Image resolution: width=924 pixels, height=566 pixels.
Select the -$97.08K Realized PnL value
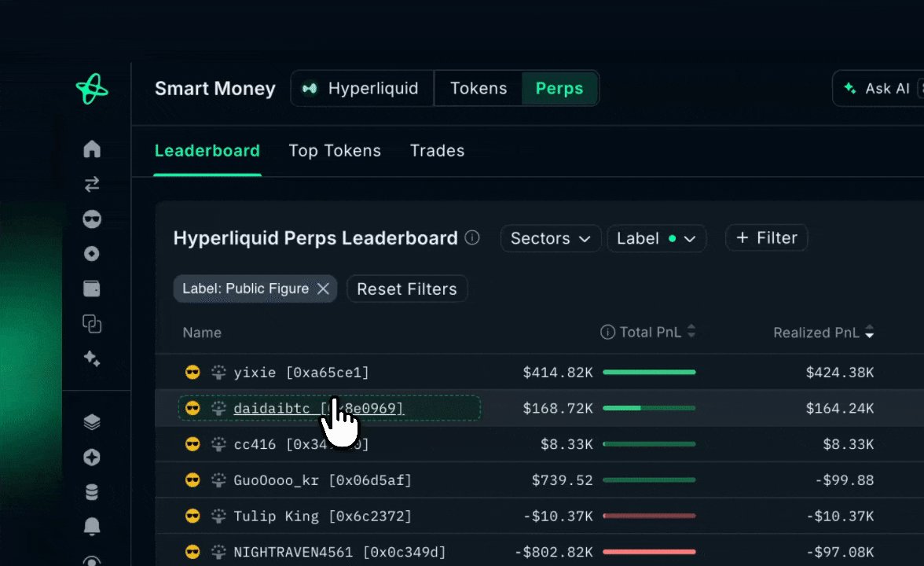841,553
